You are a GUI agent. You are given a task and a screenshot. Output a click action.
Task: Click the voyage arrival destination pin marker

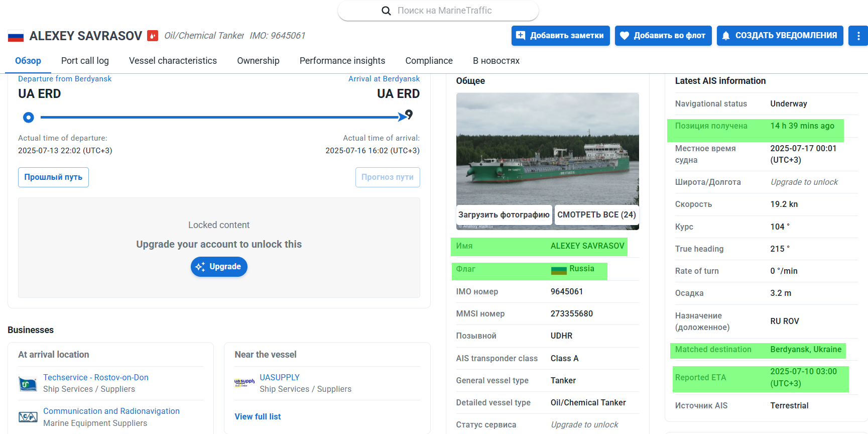pos(409,115)
